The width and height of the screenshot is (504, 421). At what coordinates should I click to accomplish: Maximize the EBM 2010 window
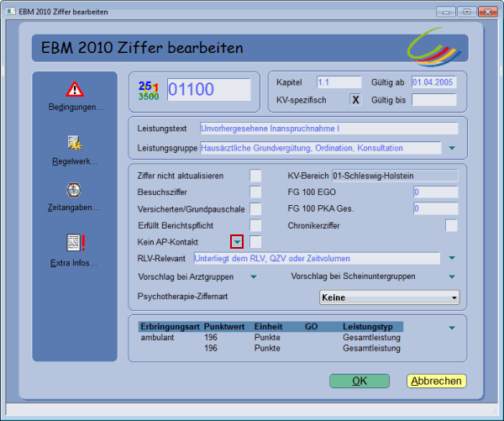tap(467, 12)
